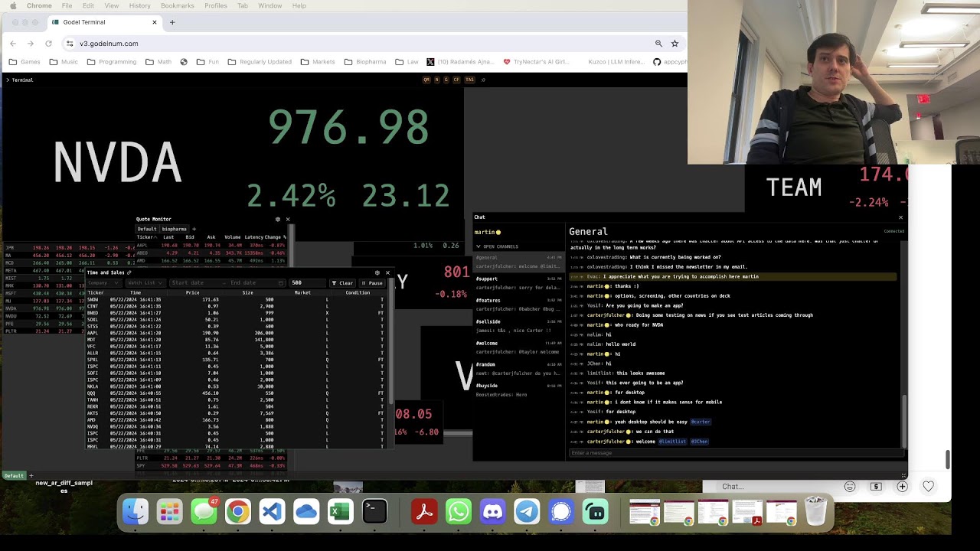Click the G shortcut badge
This screenshot has width=980, height=551.
(x=446, y=80)
